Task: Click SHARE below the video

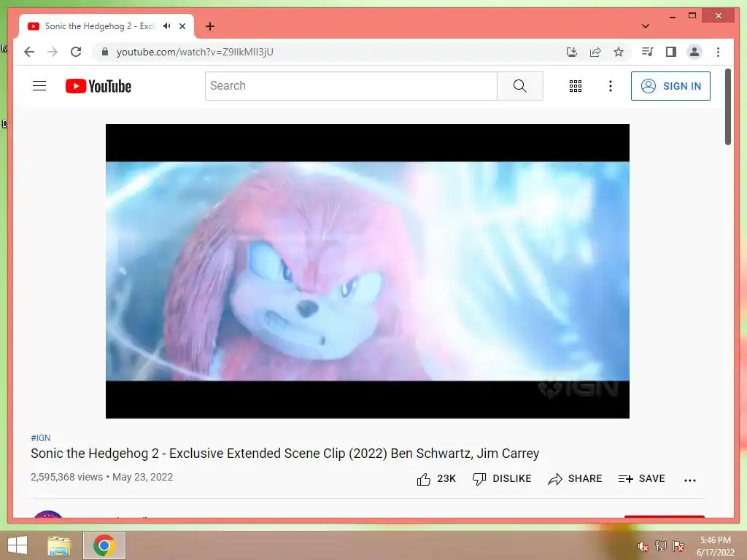Action: (575, 478)
